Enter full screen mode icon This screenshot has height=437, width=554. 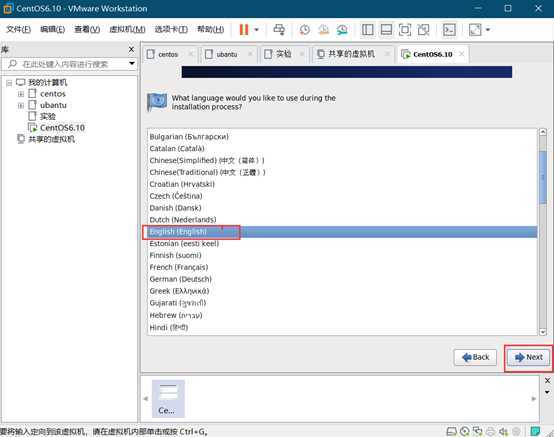(405, 30)
